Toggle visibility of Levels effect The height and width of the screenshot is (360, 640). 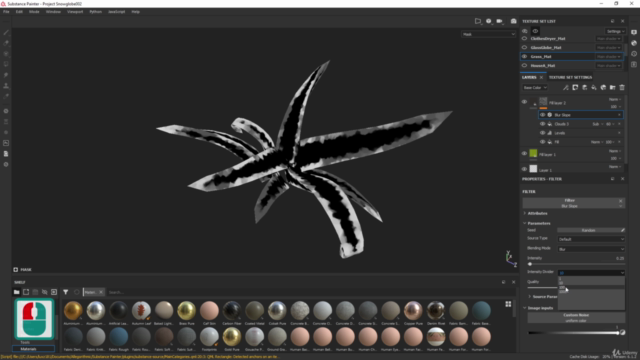pyautogui.click(x=542, y=133)
